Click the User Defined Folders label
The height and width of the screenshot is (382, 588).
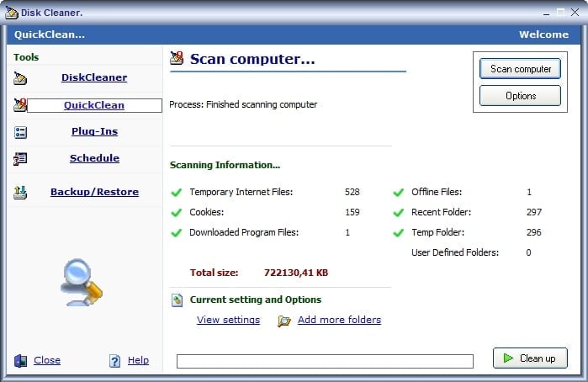pyautogui.click(x=455, y=252)
